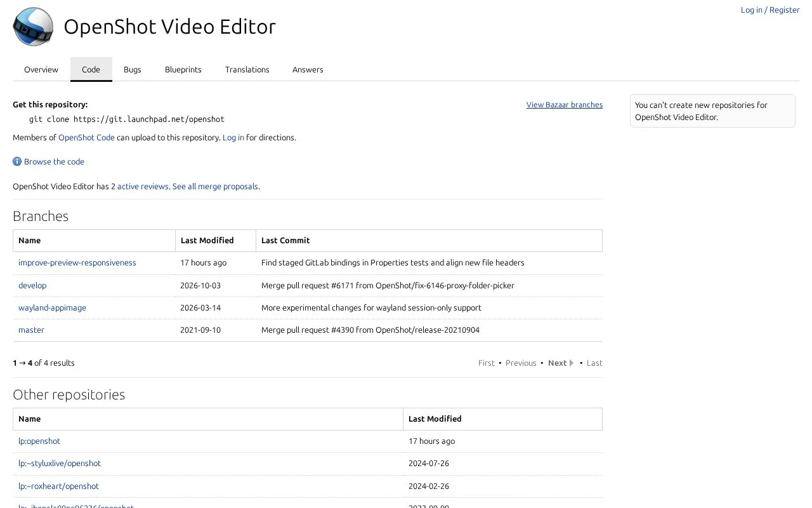Click Branches table Last Modified header
This screenshot has width=812, height=508.
(216, 240)
